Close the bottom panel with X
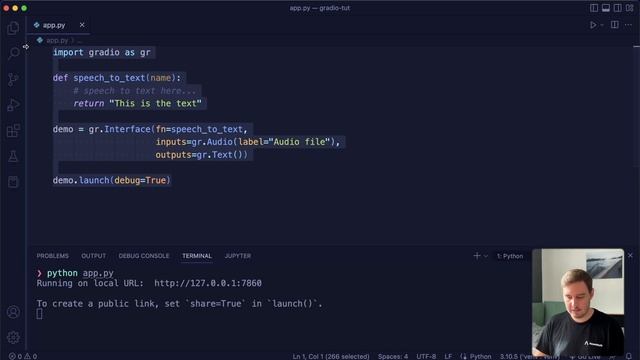Screen dimensions: 640x360 click(x=630, y=256)
